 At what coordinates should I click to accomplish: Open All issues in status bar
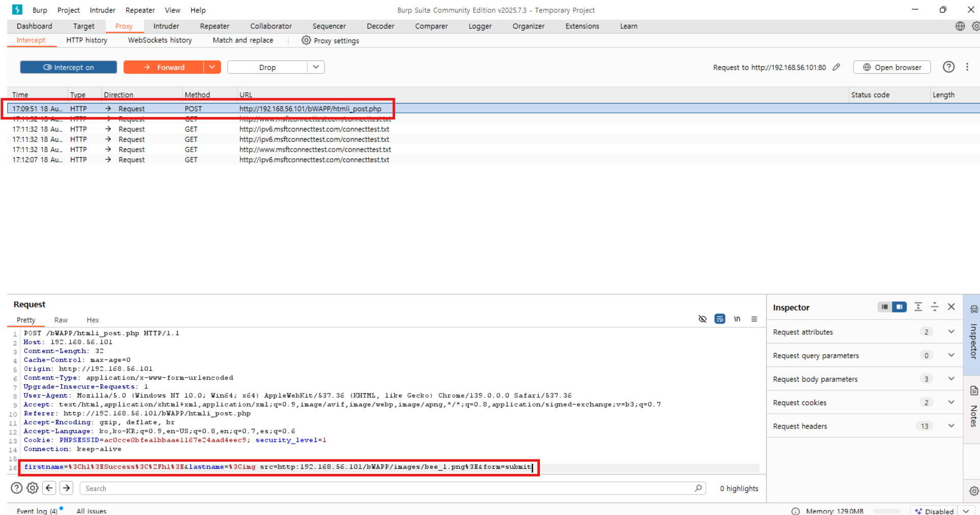click(91, 510)
